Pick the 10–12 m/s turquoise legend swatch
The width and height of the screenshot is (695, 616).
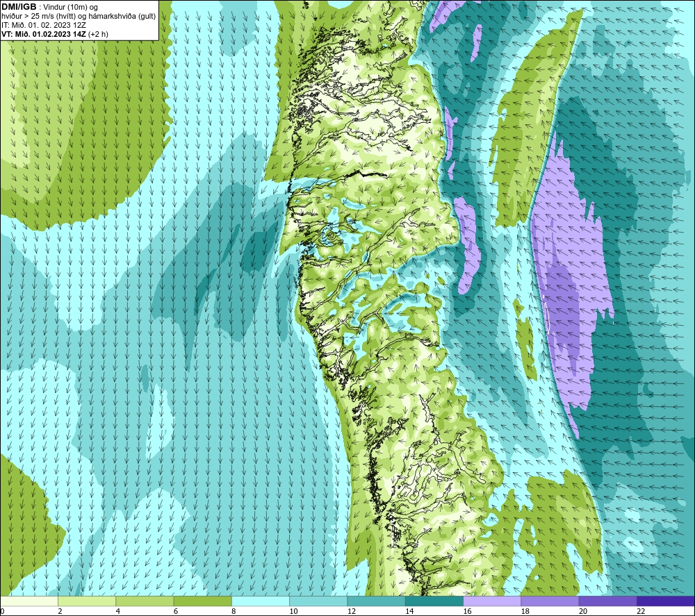318,601
